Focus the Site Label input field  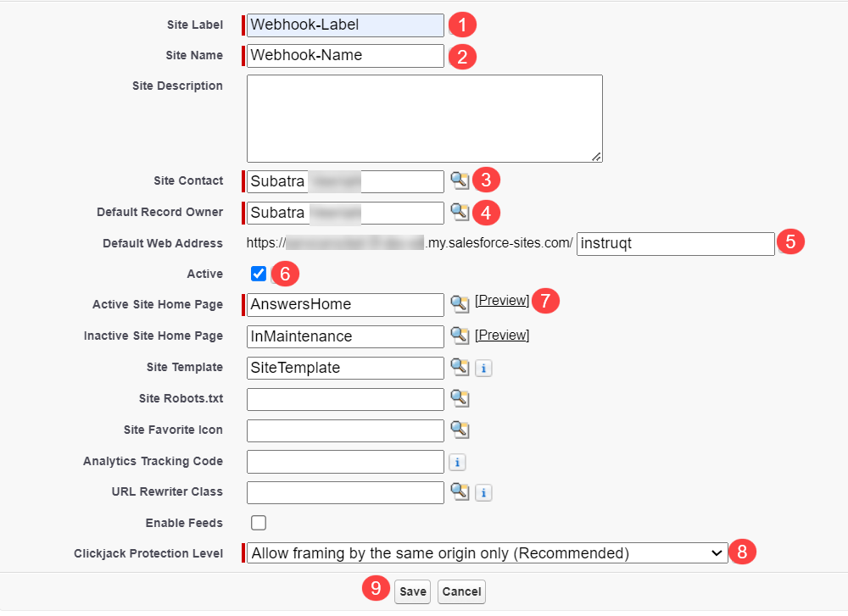click(x=345, y=25)
